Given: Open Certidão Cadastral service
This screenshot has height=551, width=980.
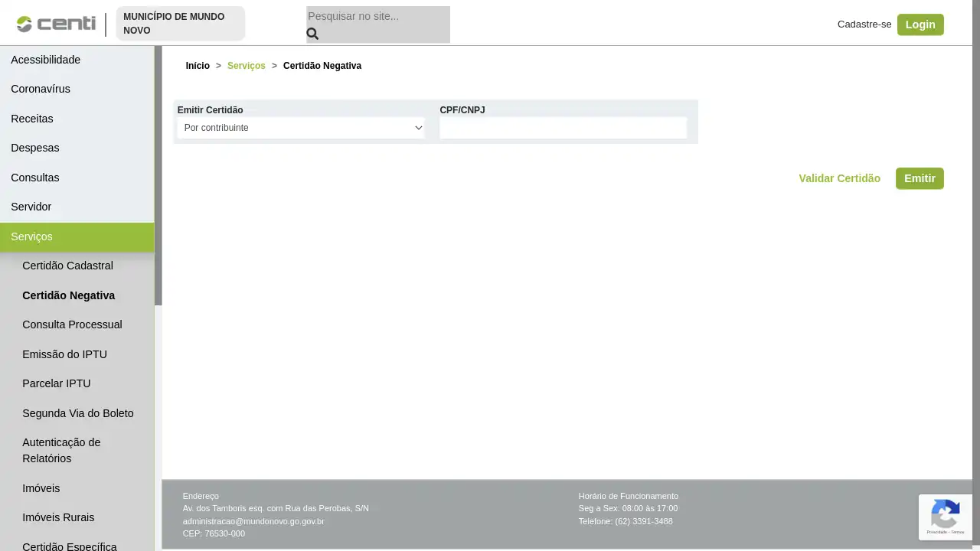Looking at the screenshot, I should (x=67, y=266).
